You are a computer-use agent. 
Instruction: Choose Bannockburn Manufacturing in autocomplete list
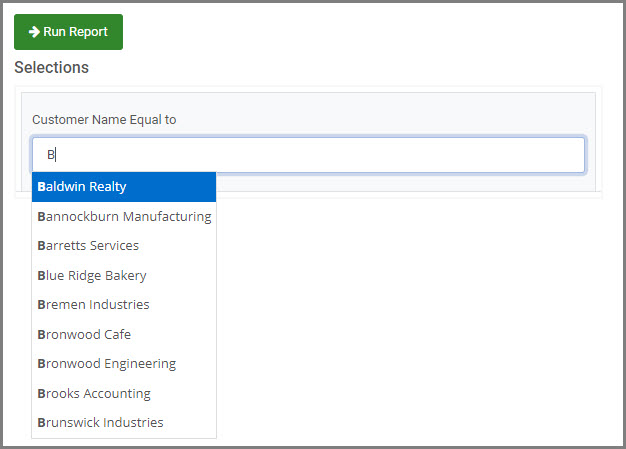coord(124,216)
